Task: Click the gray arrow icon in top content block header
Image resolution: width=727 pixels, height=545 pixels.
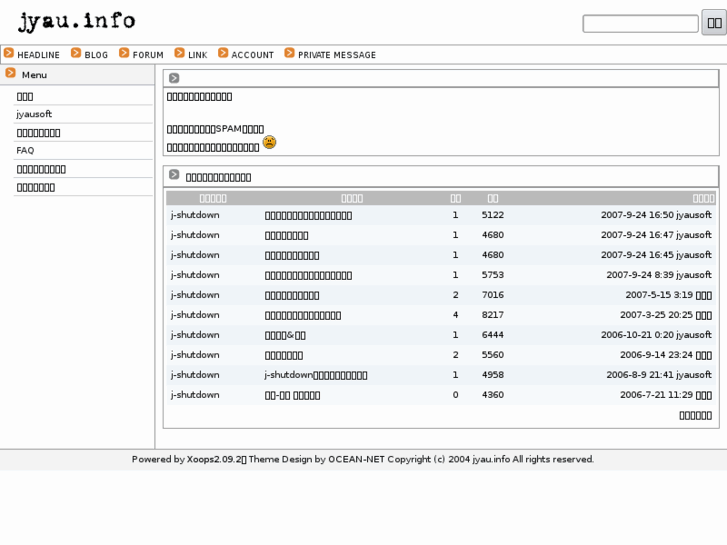Action: (174, 78)
